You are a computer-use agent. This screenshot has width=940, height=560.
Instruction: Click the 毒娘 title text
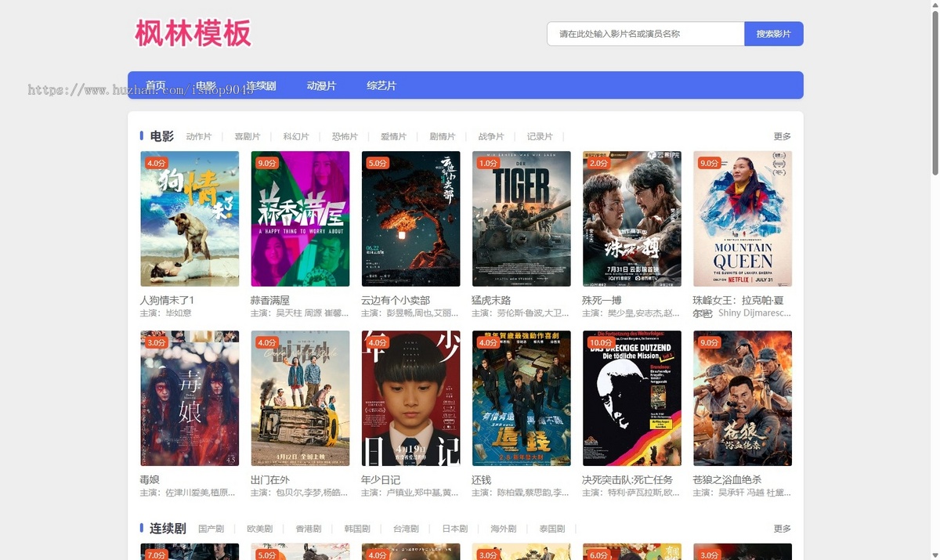click(150, 479)
